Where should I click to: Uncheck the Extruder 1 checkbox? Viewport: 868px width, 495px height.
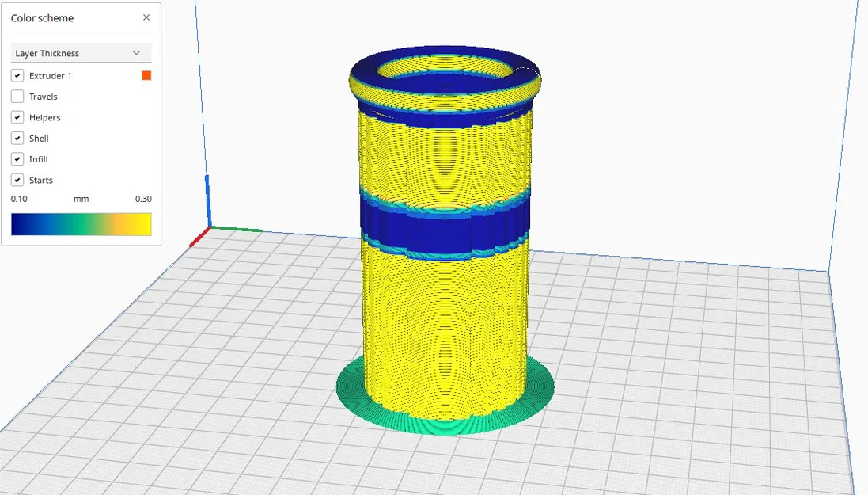(x=17, y=75)
